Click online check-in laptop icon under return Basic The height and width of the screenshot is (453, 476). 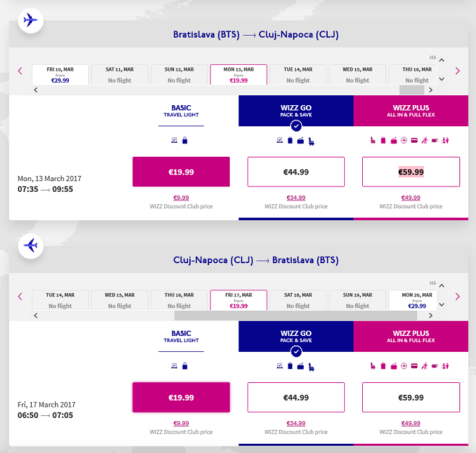click(174, 366)
